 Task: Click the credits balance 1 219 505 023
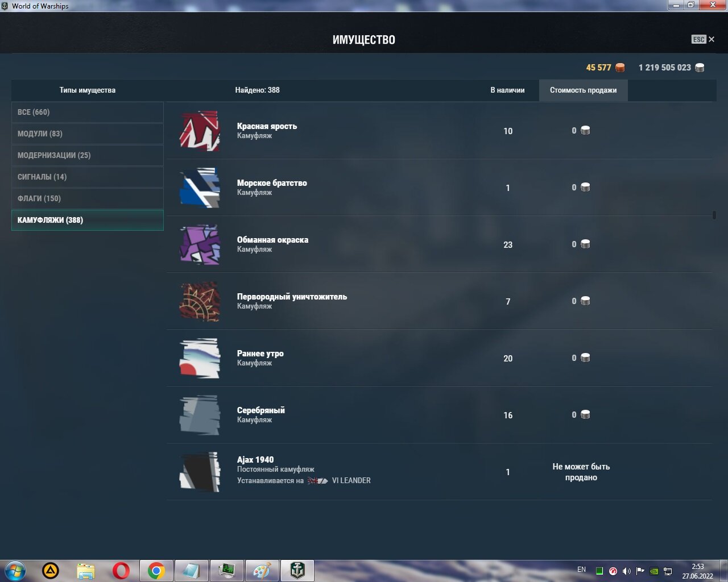pyautogui.click(x=664, y=68)
